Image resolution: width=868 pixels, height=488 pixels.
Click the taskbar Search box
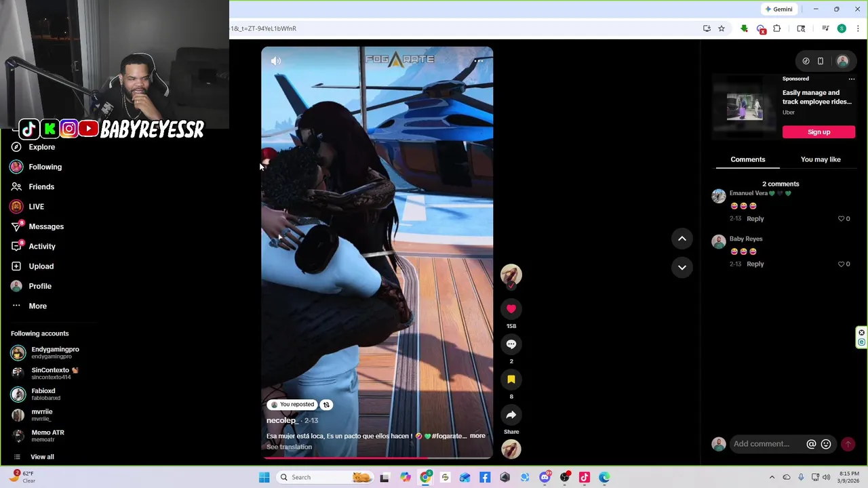click(325, 477)
